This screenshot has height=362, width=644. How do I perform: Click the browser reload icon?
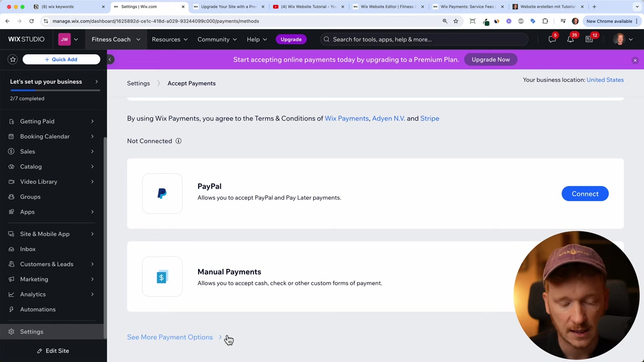coord(31,21)
